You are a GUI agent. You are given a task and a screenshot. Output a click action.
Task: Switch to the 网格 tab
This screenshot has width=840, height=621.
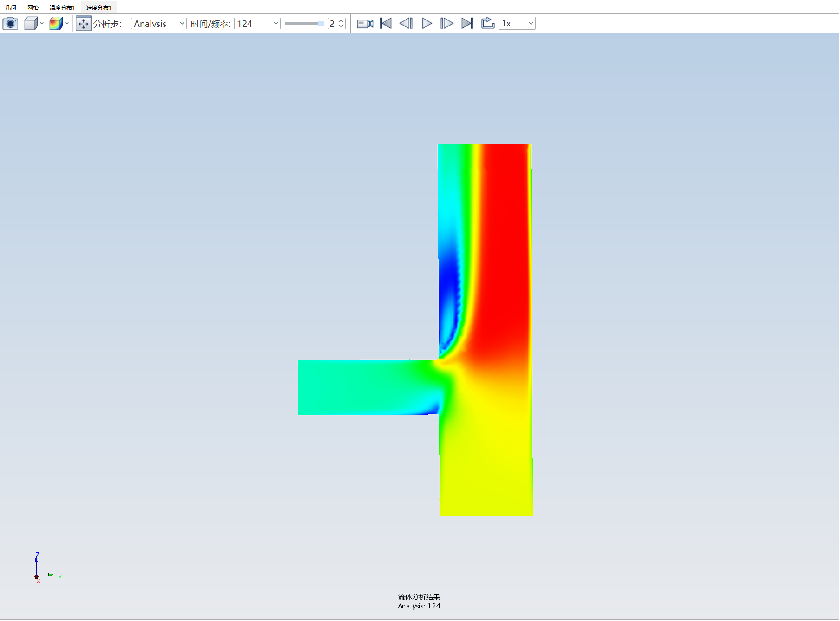click(x=33, y=7)
